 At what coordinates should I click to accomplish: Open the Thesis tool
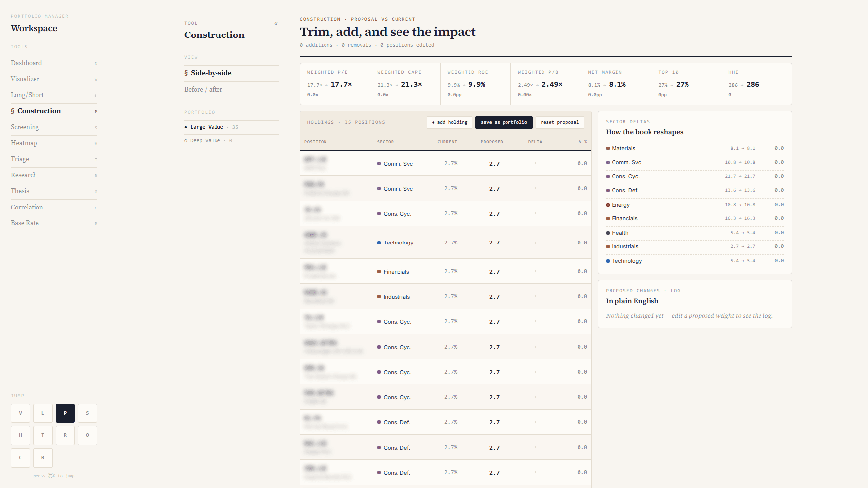[54, 191]
